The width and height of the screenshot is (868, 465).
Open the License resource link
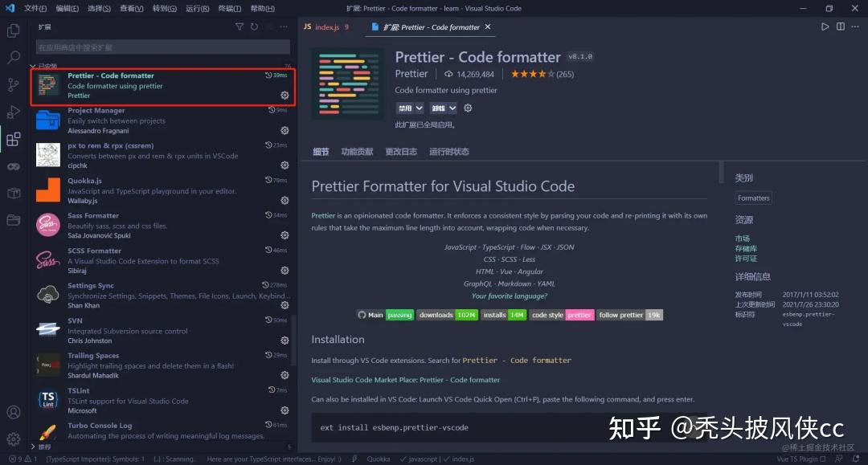pyautogui.click(x=746, y=259)
